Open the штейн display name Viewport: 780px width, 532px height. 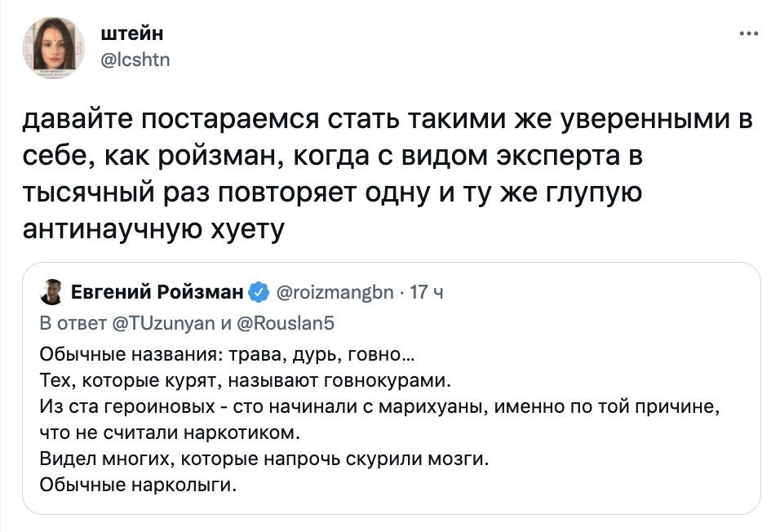(x=131, y=33)
